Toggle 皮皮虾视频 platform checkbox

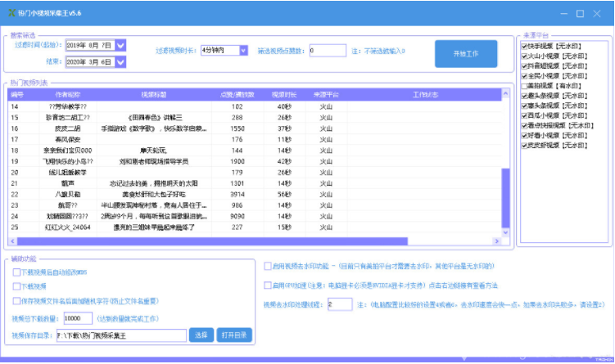524,146
